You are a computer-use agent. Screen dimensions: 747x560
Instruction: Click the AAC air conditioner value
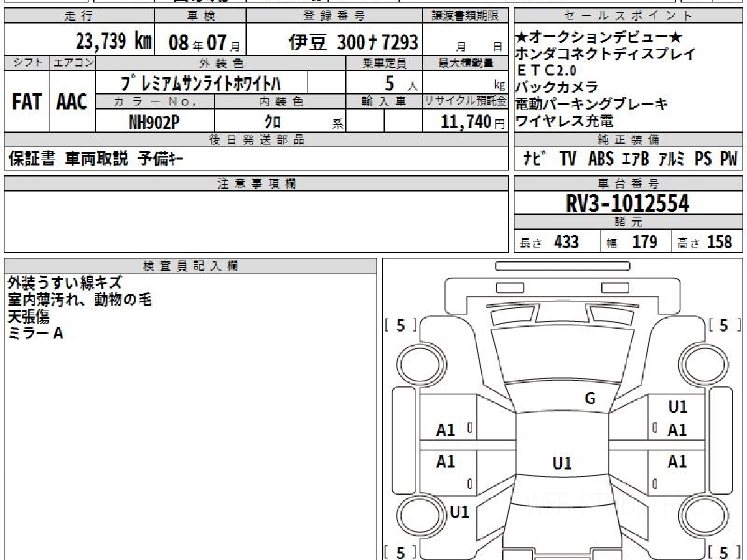72,101
